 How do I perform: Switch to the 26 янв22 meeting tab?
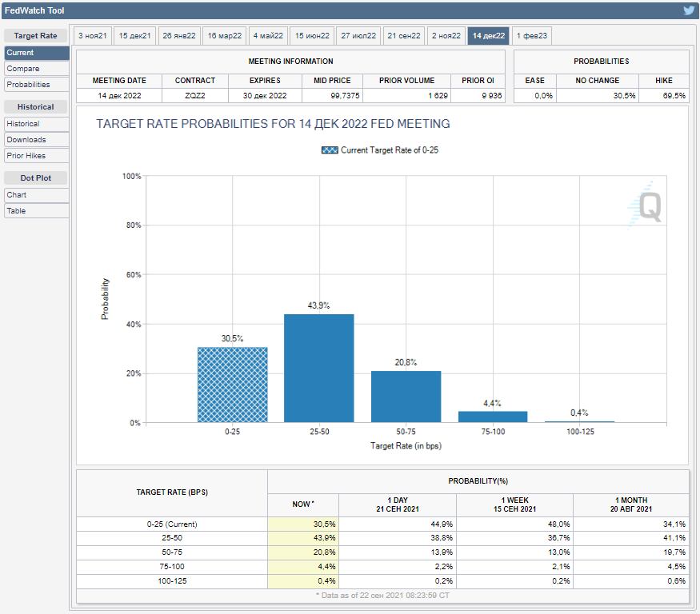[x=179, y=36]
